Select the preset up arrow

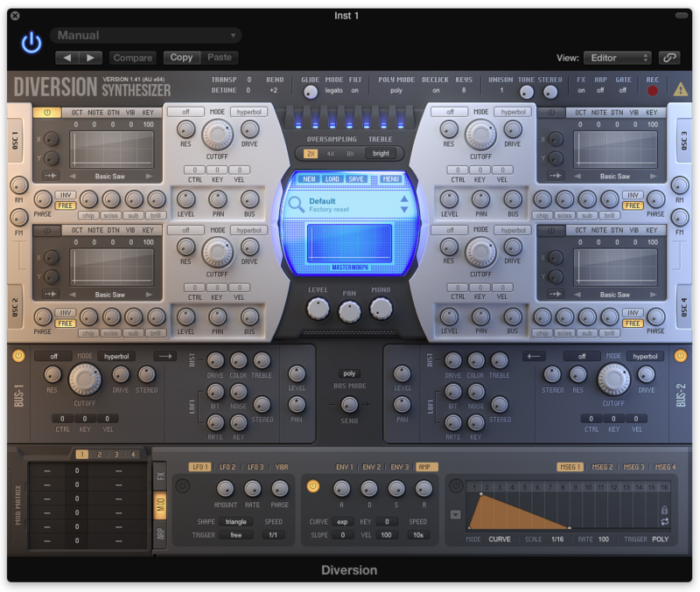(x=404, y=199)
